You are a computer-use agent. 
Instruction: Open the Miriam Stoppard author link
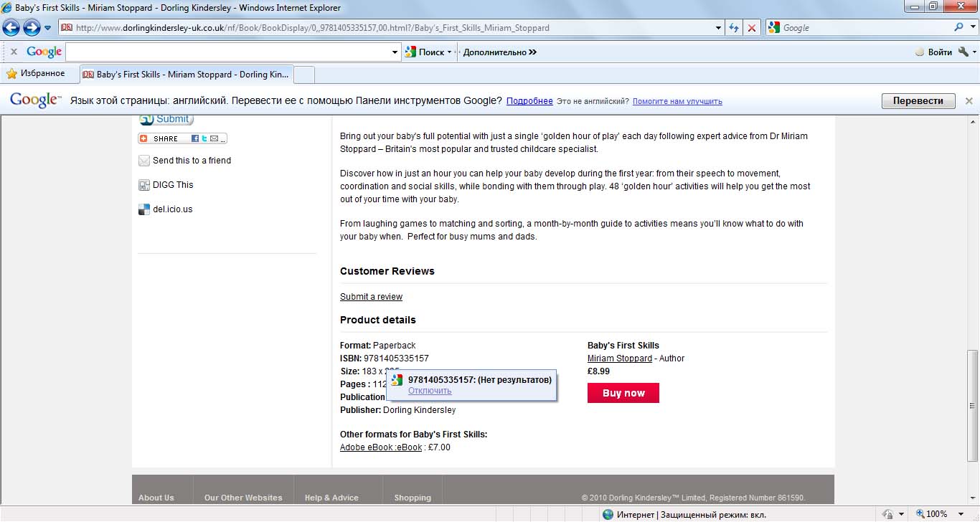tap(620, 359)
